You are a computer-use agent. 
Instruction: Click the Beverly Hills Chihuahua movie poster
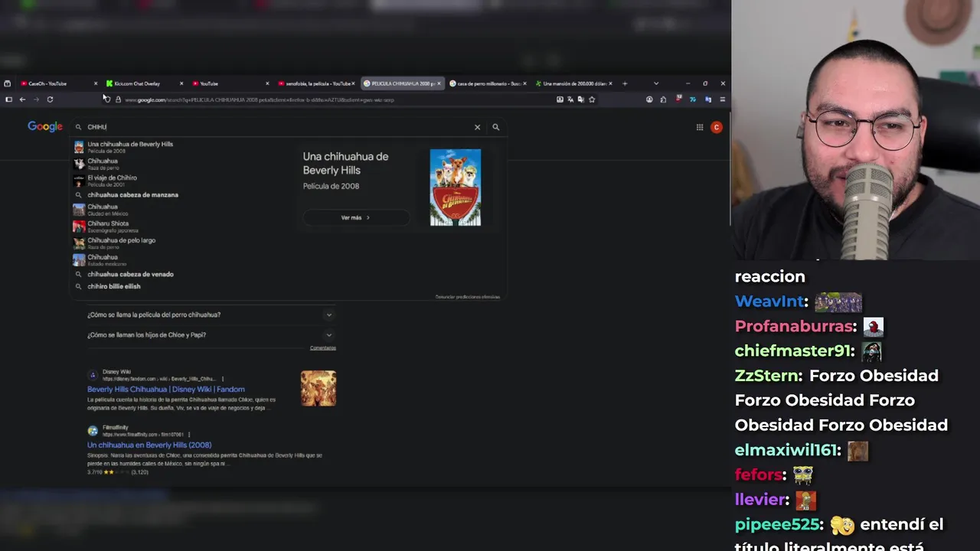tap(456, 187)
